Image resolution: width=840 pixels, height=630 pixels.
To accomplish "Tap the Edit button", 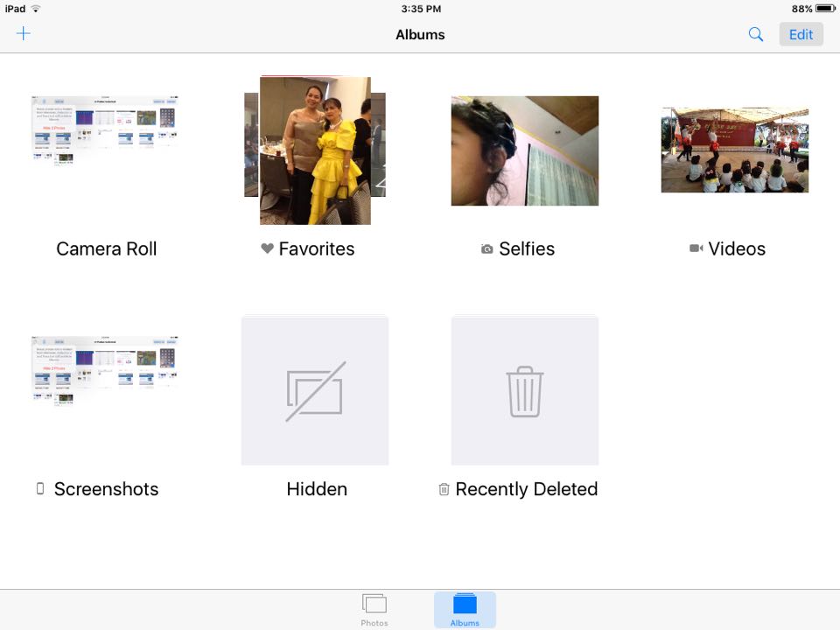I will coord(801,34).
